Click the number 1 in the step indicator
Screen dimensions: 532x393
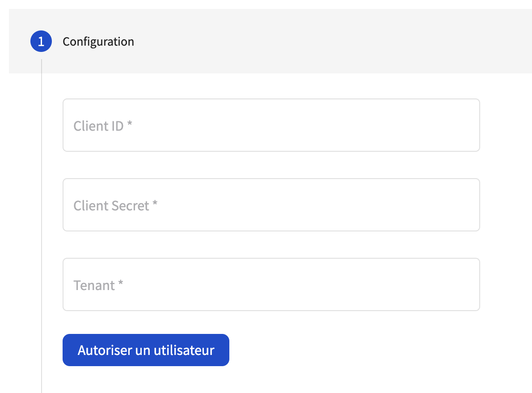(41, 42)
